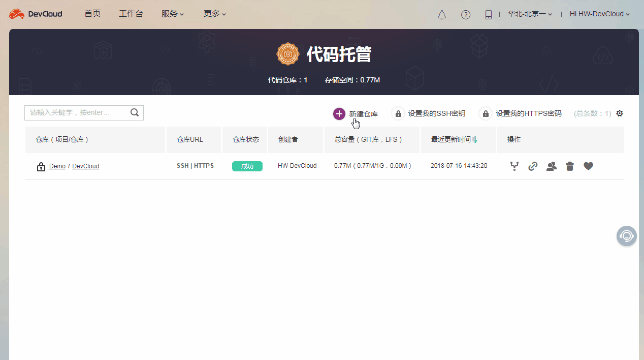Open member management icon for the repository
Screen dimensions: 644x360
551,166
